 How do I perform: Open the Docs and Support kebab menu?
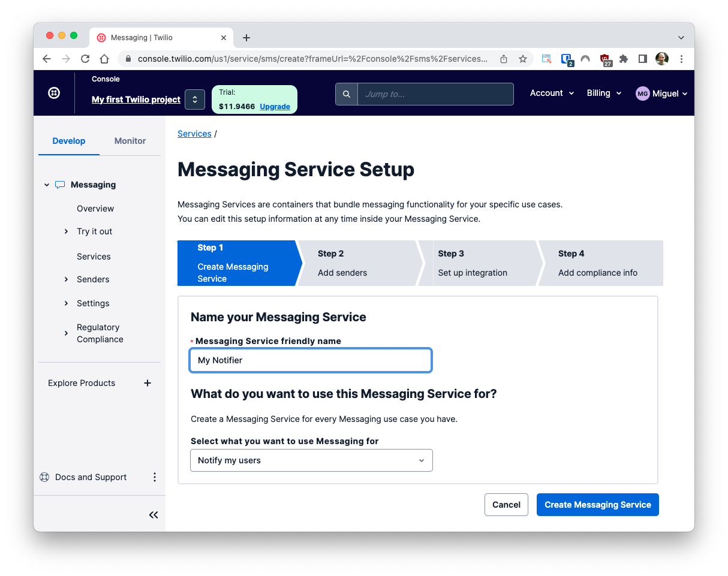click(x=154, y=477)
